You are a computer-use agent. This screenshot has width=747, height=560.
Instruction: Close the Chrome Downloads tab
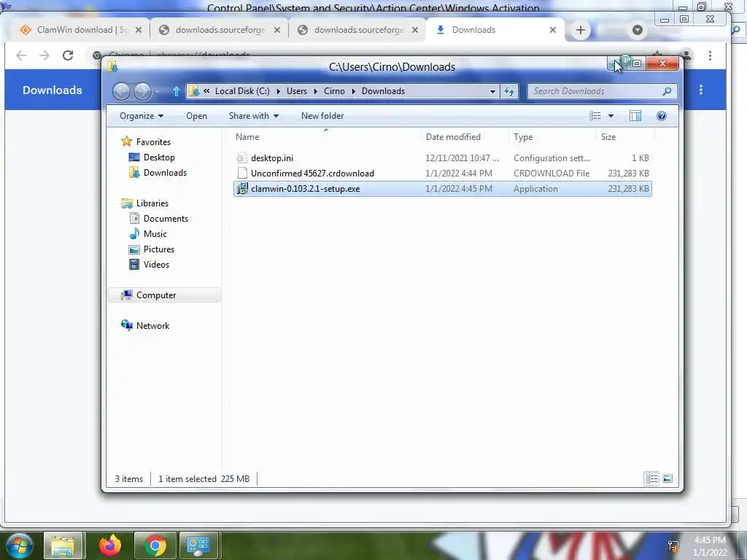[x=553, y=30]
